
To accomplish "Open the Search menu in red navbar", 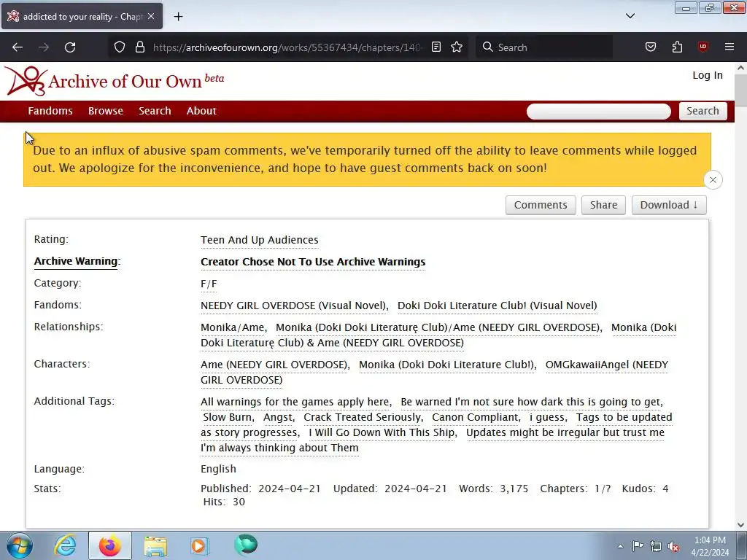I will tap(155, 111).
